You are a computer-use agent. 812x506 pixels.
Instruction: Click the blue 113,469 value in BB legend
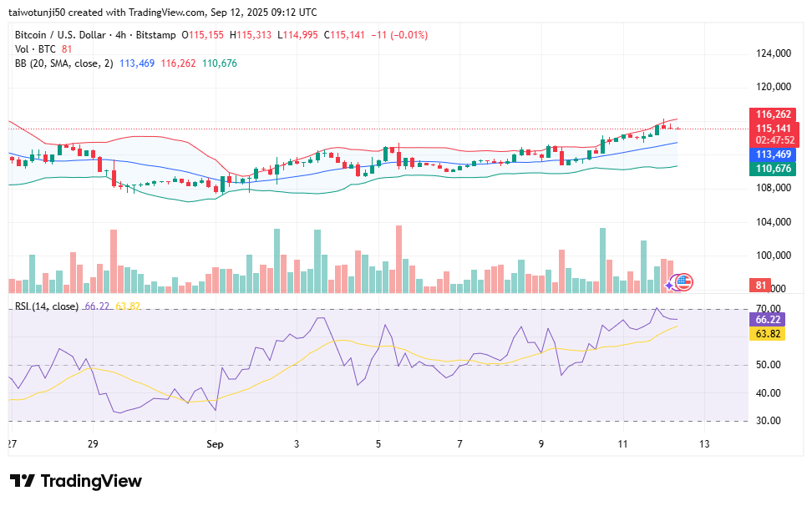tap(137, 63)
